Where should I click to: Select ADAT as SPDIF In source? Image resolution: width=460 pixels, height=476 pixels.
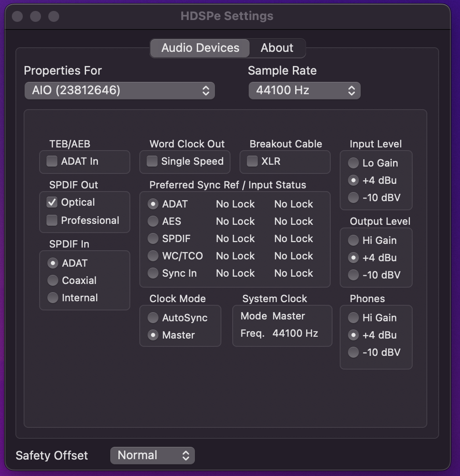[53, 263]
